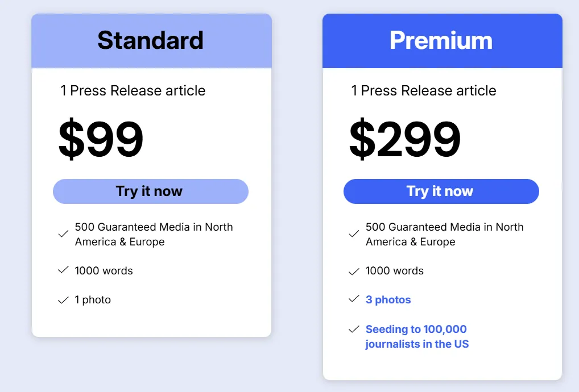This screenshot has height=392, width=579.
Task: Click the 1 photo feature text
Action: (x=93, y=300)
